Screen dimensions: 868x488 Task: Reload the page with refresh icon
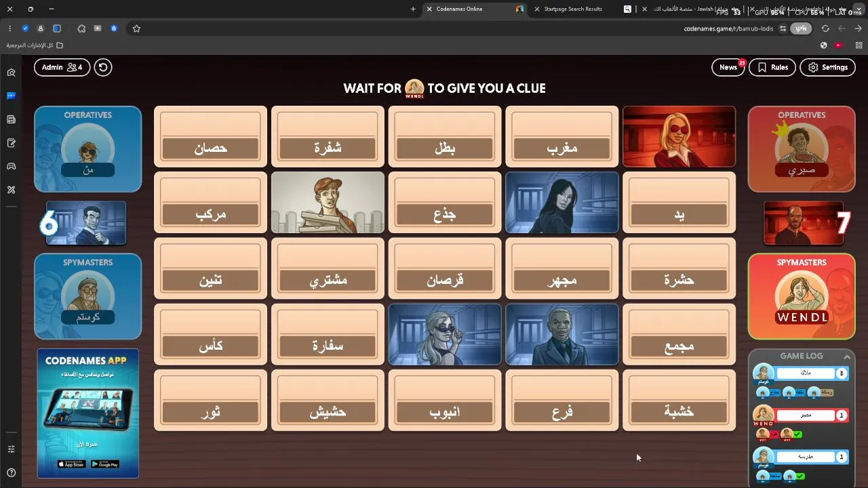[825, 28]
